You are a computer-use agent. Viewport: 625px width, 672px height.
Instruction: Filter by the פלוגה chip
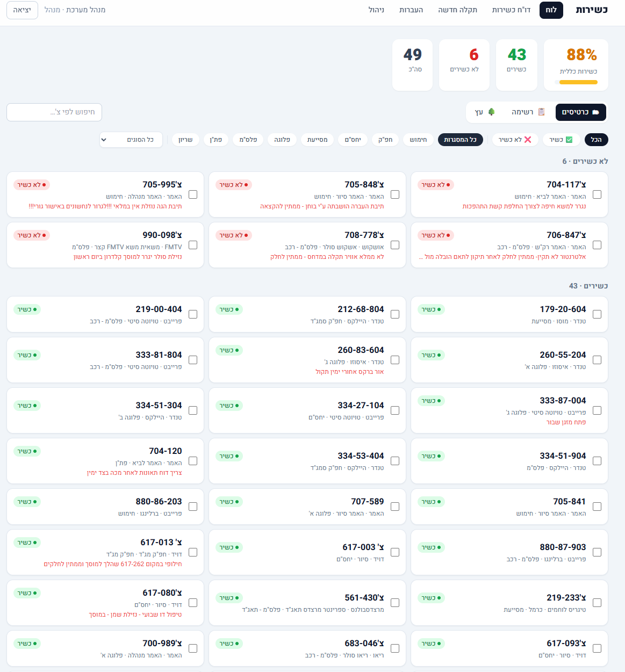coord(282,140)
